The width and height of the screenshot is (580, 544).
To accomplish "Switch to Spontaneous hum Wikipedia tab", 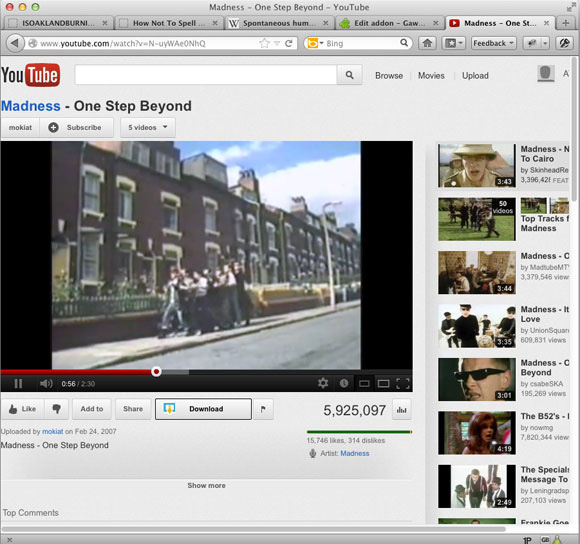I will tap(279, 23).
